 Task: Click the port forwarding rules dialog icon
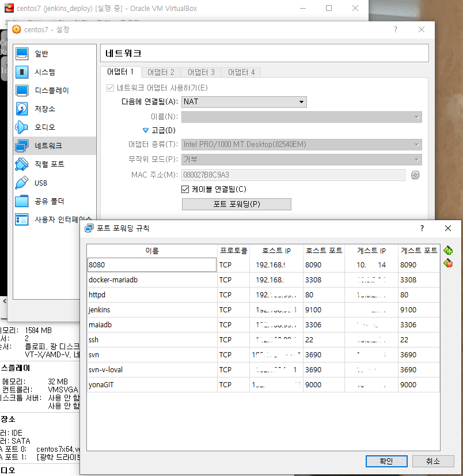coord(89,228)
